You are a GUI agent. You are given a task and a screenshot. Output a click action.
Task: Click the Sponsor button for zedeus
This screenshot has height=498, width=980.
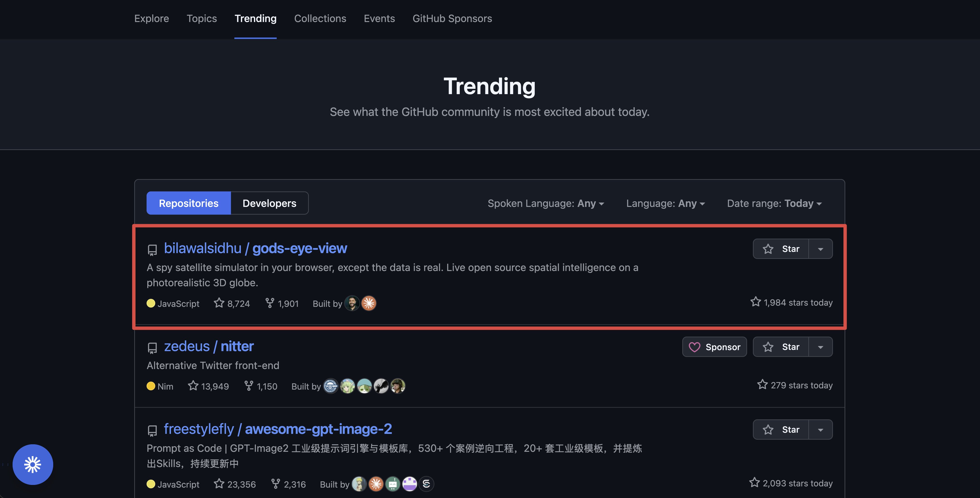(714, 347)
